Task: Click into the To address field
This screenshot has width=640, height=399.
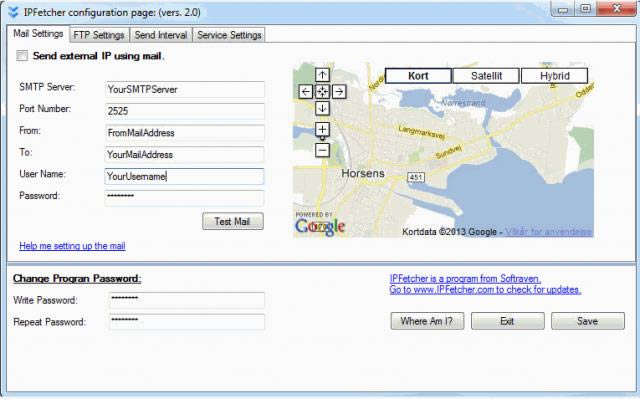Action: click(184, 155)
